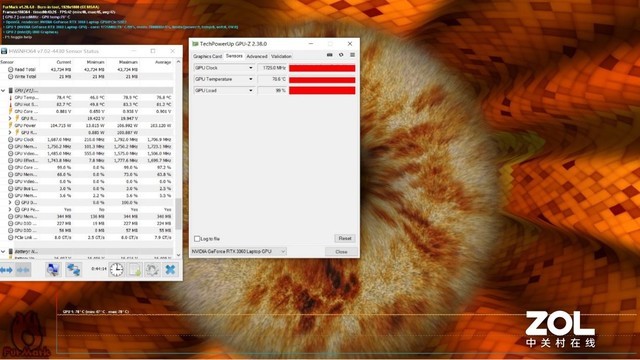This screenshot has height=360, width=640.
Task: Select the Sensors tab in GPU-Z
Action: coord(234,56)
